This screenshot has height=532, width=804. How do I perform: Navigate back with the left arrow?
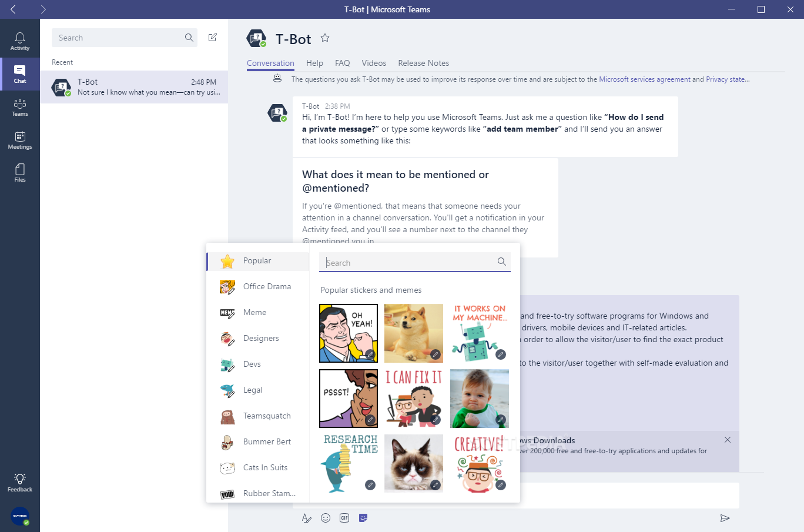(x=14, y=9)
